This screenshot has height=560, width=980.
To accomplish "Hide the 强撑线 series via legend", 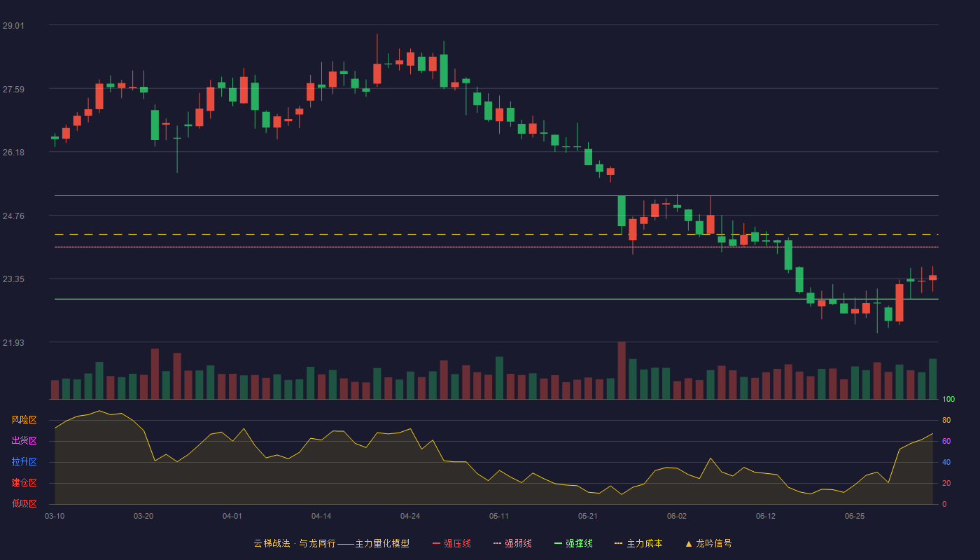I will tap(573, 543).
